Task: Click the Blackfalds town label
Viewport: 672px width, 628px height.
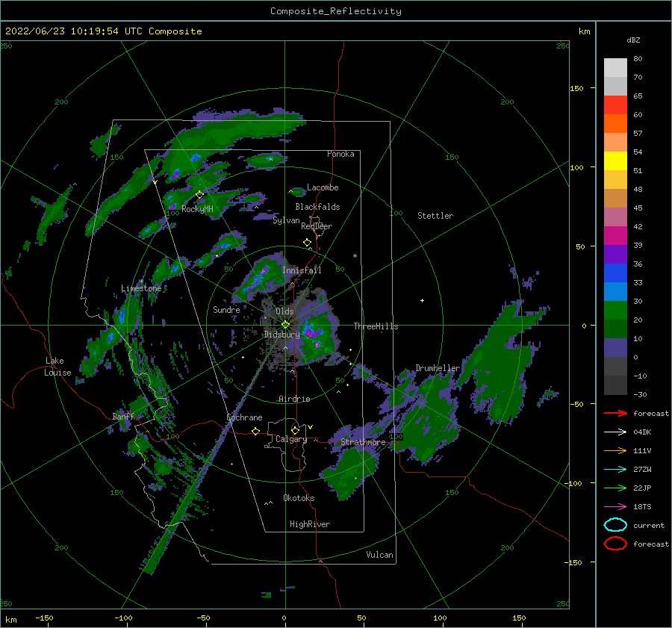Action: 317,207
